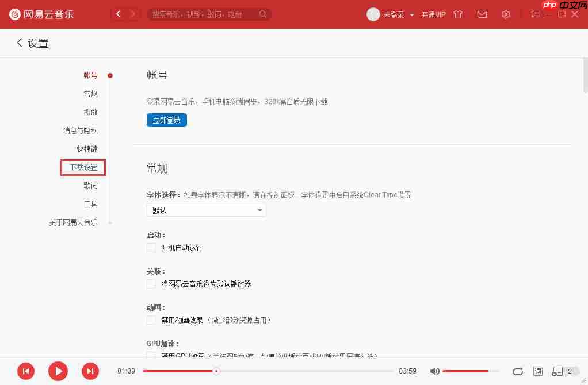Enable 开机自动运行 checkbox
Viewport: 588px width, 385px height.
151,248
